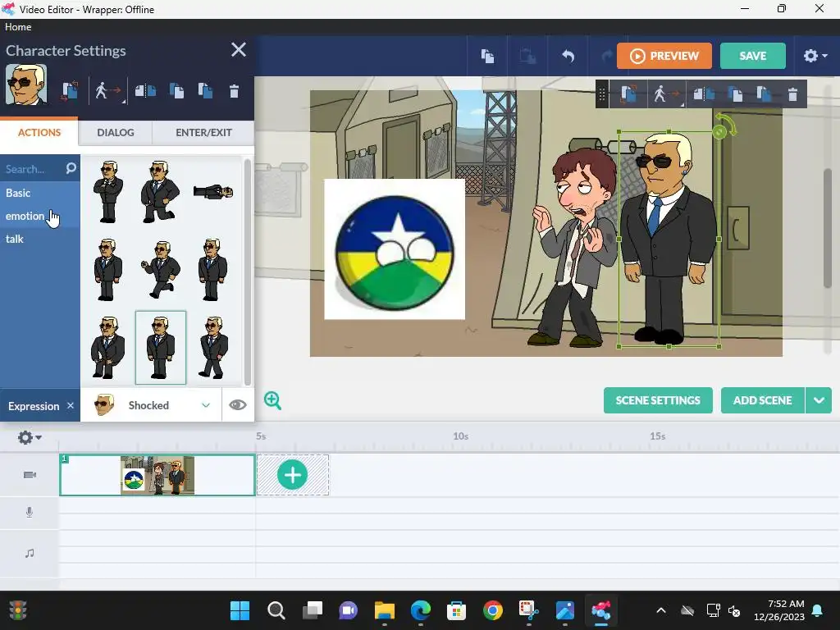Click bring forward icon in floating toolbar

735,94
